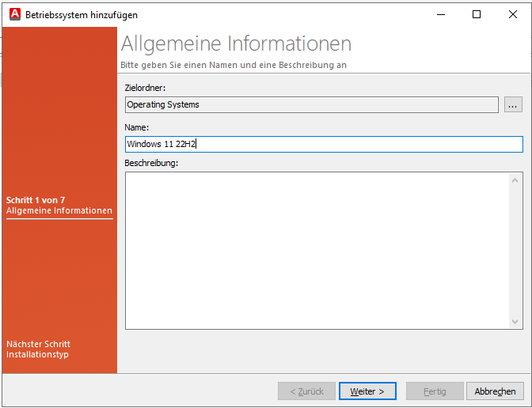Select the Schritt 1 von 7 sidebar entry

pyautogui.click(x=59, y=206)
